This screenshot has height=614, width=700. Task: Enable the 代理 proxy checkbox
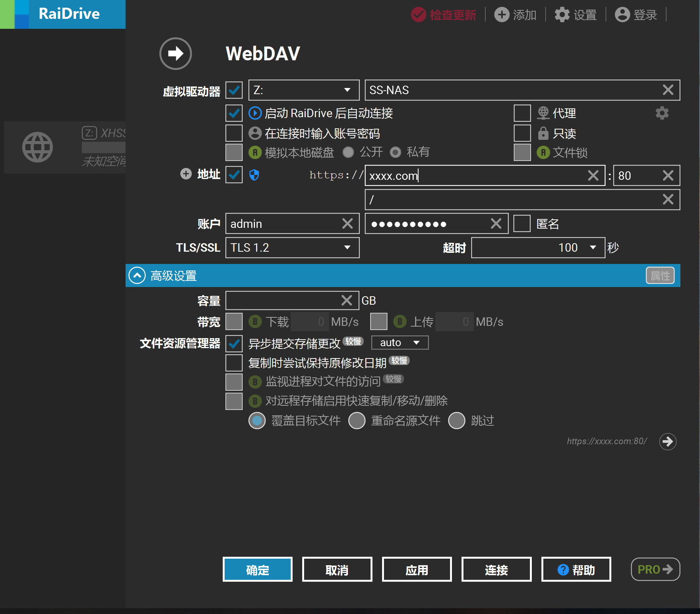(x=522, y=113)
